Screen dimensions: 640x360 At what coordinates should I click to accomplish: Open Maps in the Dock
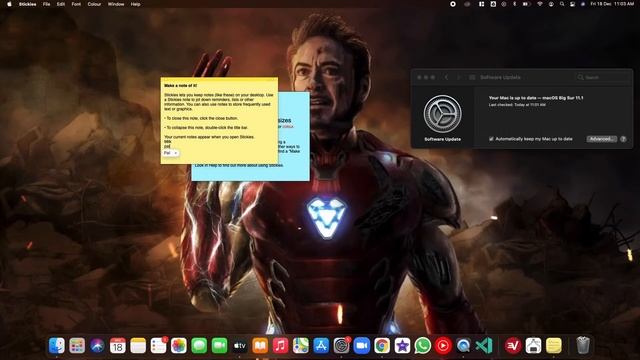click(x=301, y=346)
